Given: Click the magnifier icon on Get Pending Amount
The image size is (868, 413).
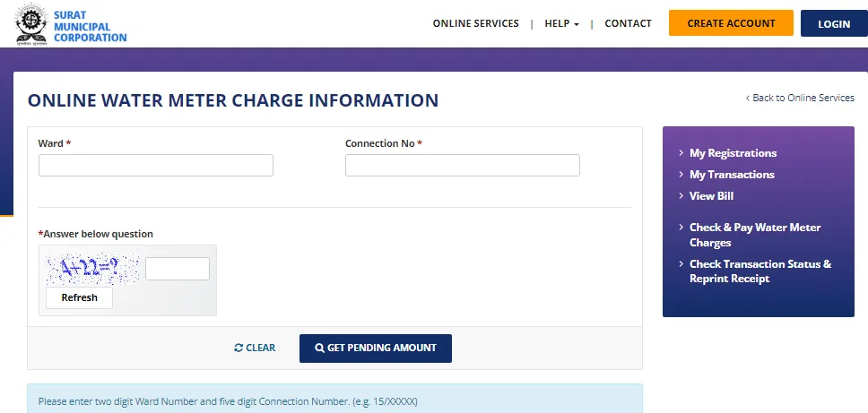Looking at the screenshot, I should coord(319,348).
